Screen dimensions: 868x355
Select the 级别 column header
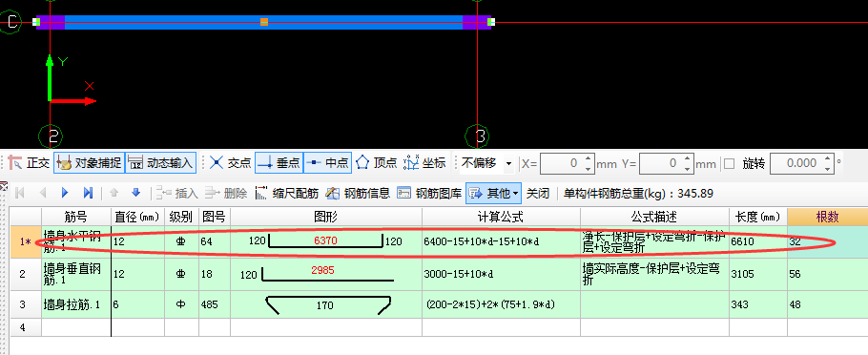[x=181, y=217]
